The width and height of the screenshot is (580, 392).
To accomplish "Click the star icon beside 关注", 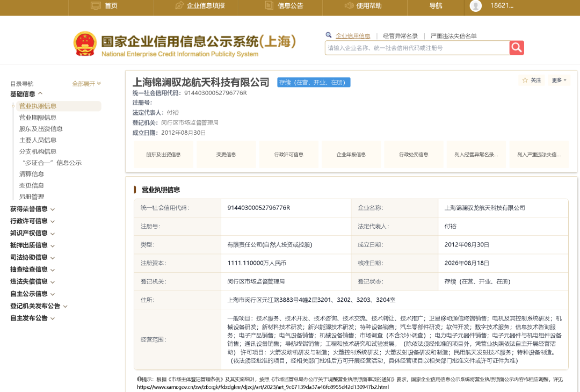I will click(525, 80).
